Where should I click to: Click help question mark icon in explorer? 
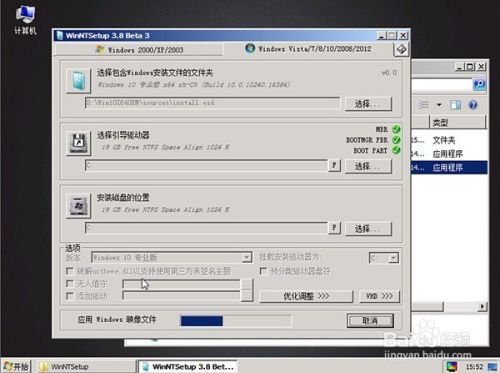tap(473, 105)
